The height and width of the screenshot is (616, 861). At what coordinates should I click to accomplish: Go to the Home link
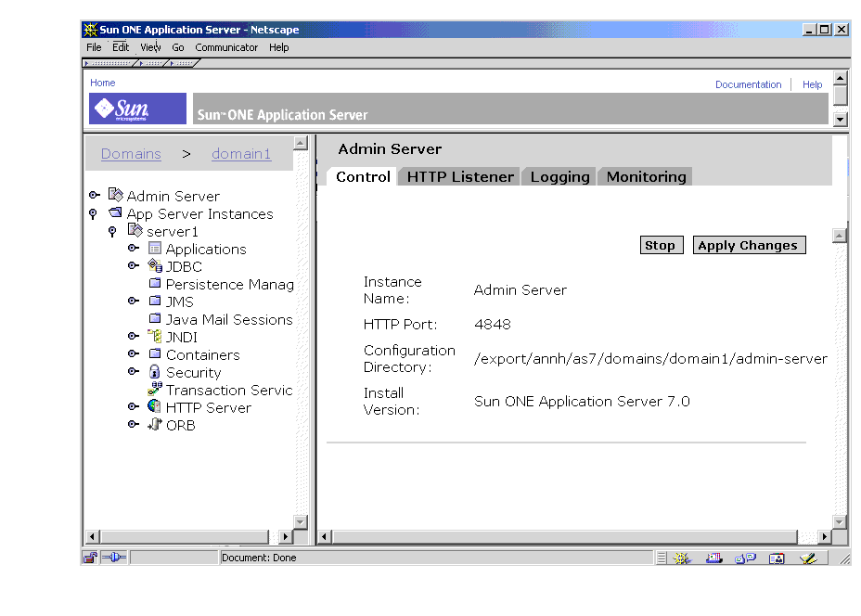[x=103, y=83]
